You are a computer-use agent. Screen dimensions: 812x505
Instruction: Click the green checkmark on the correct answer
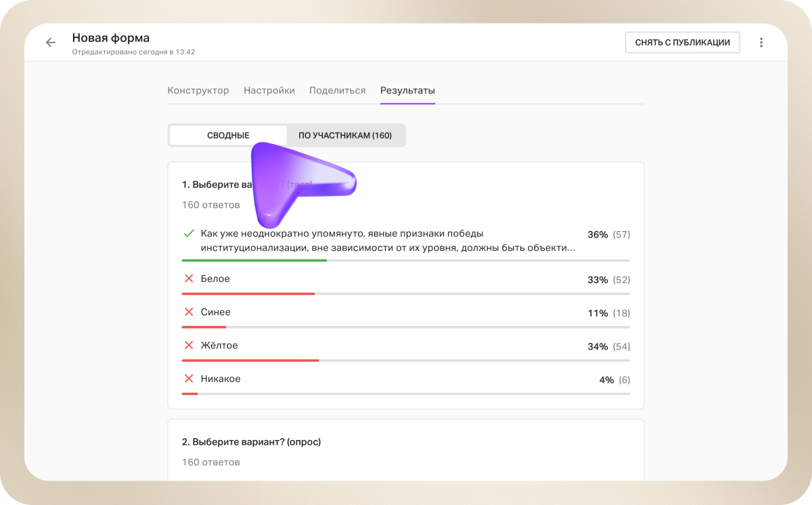[189, 233]
